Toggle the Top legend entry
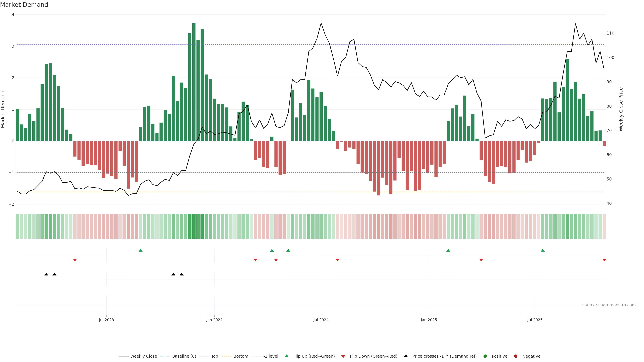644x362 pixels. 214,356
